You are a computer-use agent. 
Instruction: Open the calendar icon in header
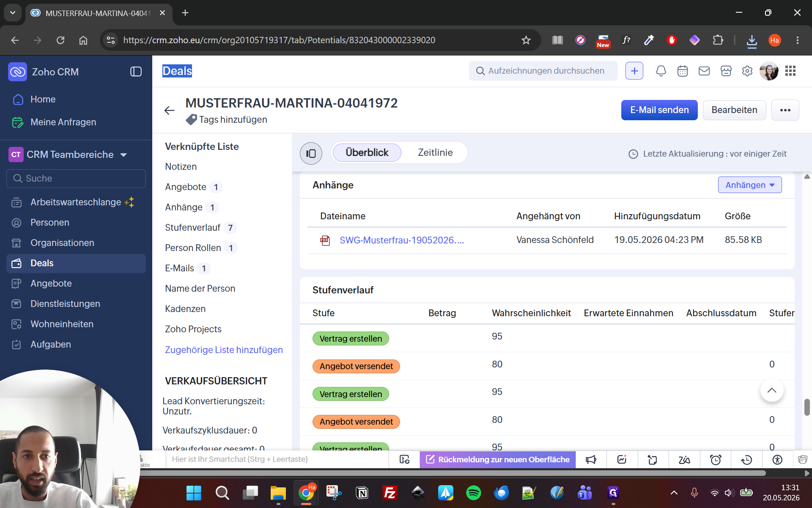(683, 71)
